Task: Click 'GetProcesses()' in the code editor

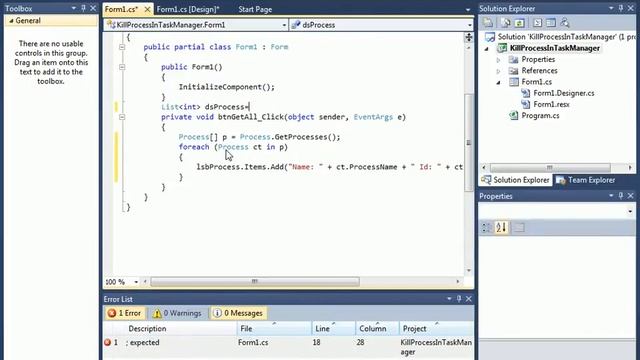Action: coord(305,137)
